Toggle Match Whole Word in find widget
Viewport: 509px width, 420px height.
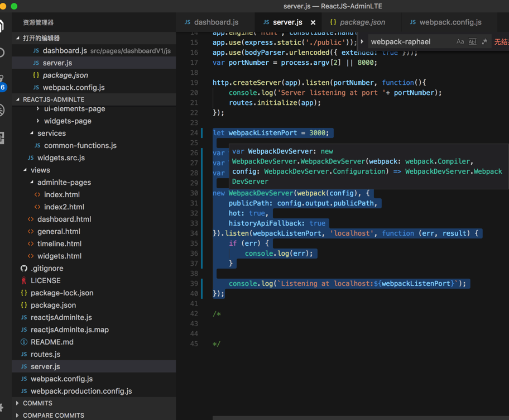(x=472, y=42)
